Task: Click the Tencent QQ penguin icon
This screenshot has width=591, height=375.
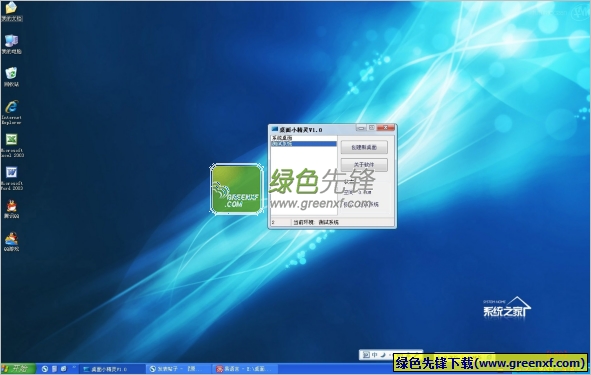Action: tap(11, 209)
